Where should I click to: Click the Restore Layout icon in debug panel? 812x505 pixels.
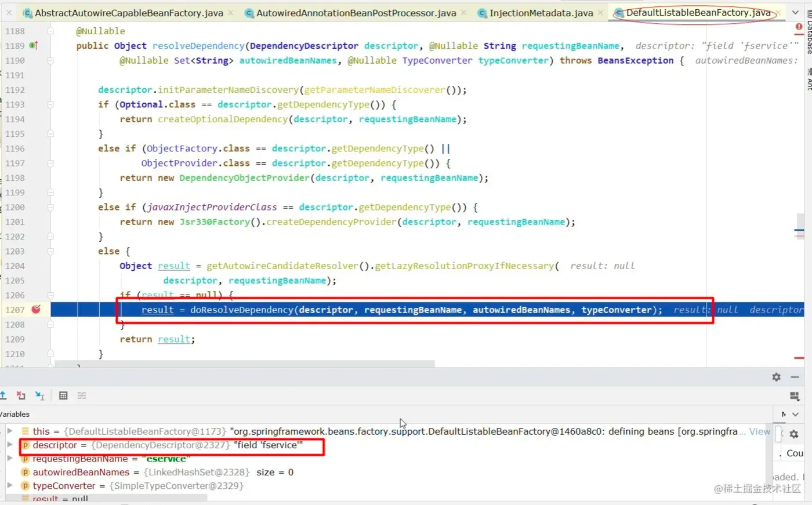coord(795,396)
